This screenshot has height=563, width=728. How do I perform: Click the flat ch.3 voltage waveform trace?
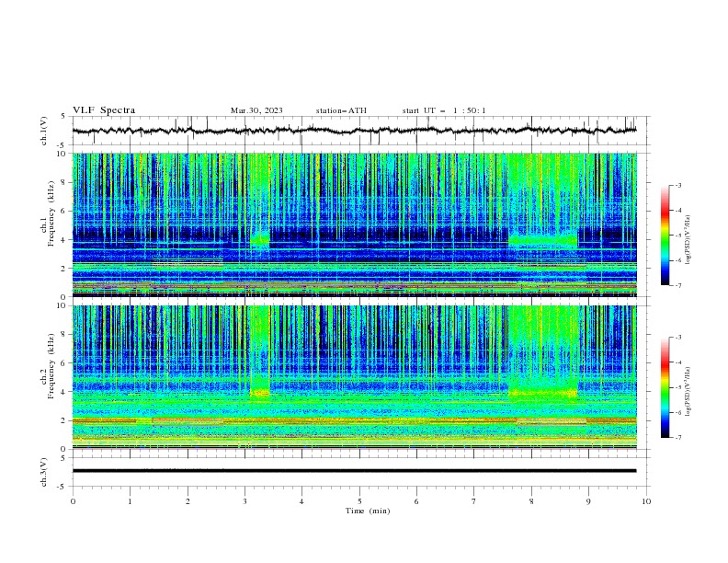(x=354, y=471)
